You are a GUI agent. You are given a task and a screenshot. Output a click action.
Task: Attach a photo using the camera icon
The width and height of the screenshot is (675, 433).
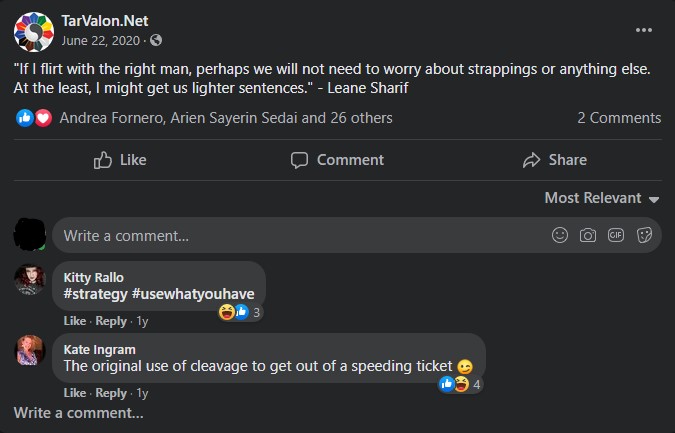(588, 236)
